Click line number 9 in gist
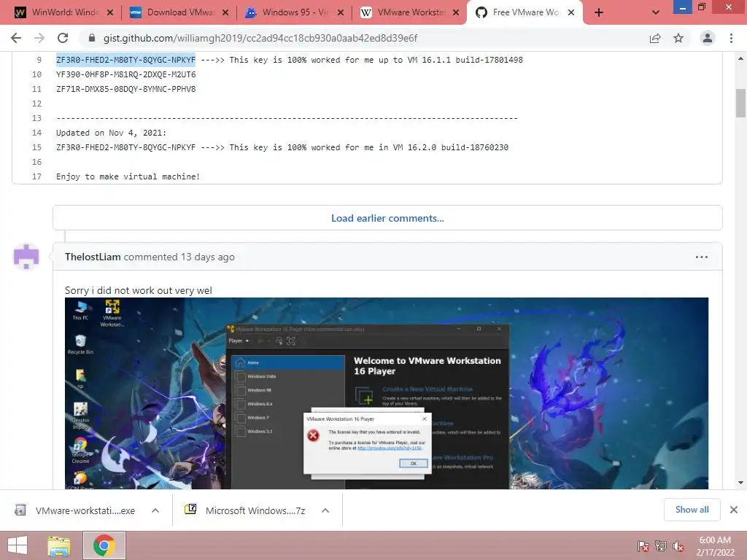 coord(39,60)
